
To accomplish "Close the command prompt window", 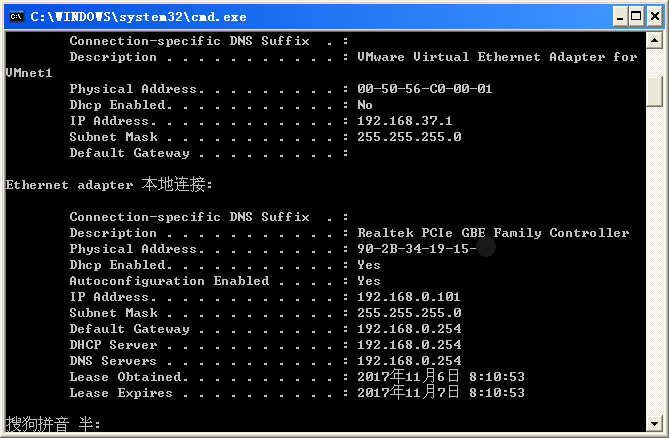I will [x=654, y=17].
